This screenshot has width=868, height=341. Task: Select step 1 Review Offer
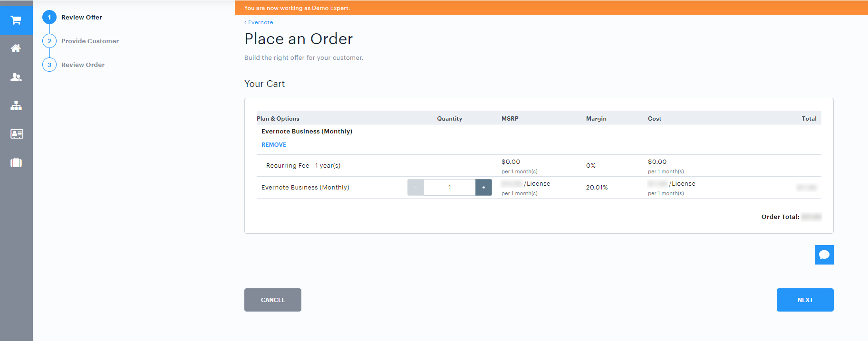[73, 17]
